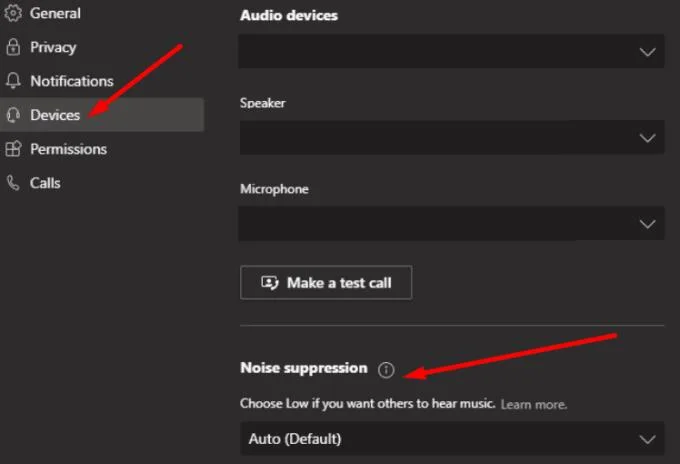680x464 pixels.
Task: Click the Noise suppression heading
Action: [x=304, y=368]
